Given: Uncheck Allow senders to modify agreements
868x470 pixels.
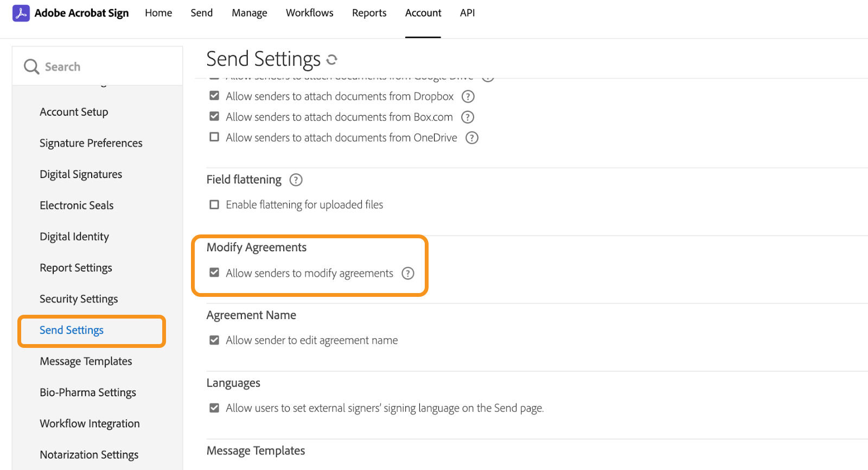Looking at the screenshot, I should pyautogui.click(x=214, y=272).
